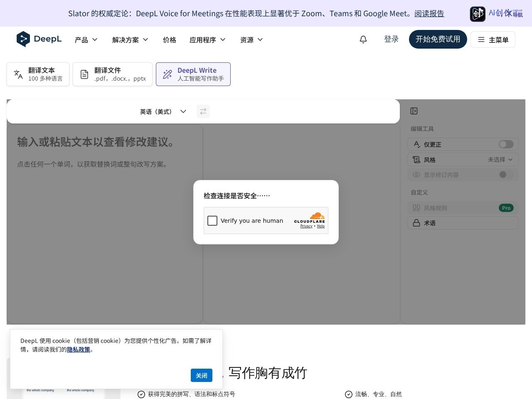Open the 英语（美式） language dropdown
The height and width of the screenshot is (399, 532).
click(x=163, y=111)
